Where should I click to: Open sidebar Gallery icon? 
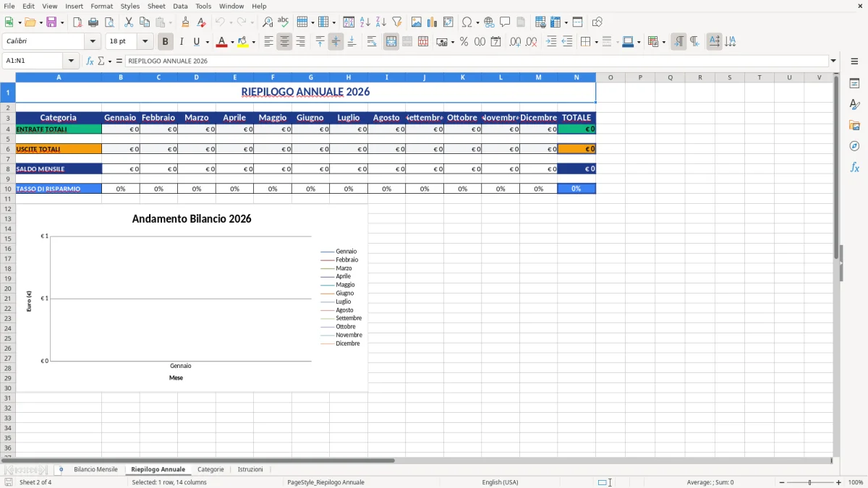tap(854, 126)
